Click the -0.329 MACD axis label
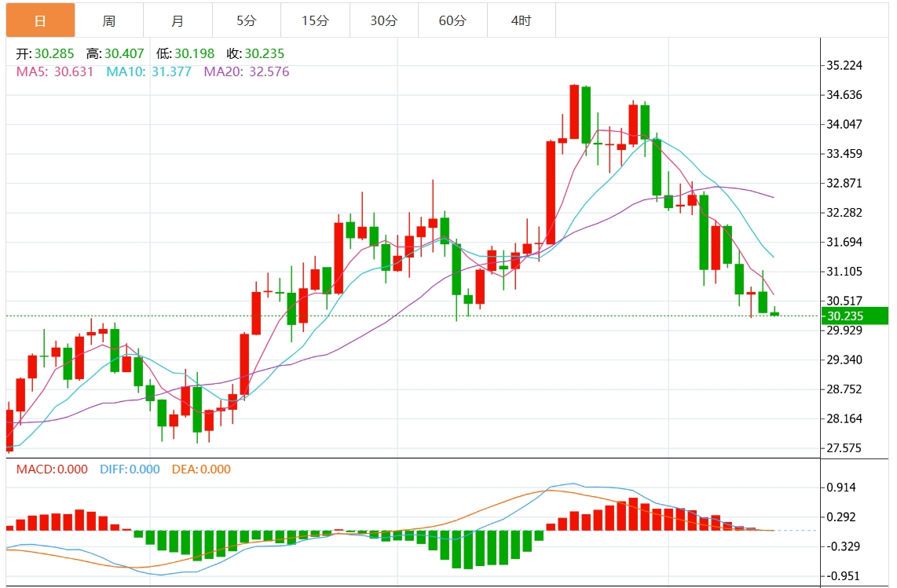Viewport: 897px width, 588px height. click(844, 547)
